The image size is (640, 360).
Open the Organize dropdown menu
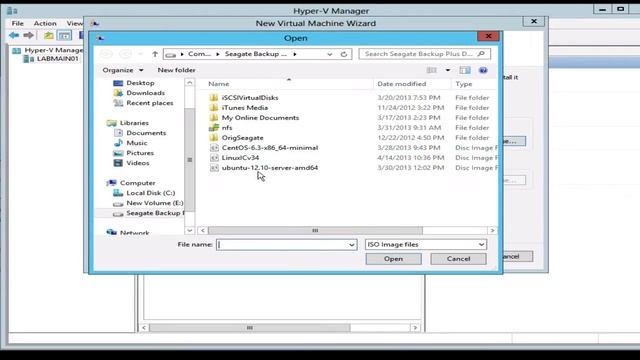(x=123, y=70)
